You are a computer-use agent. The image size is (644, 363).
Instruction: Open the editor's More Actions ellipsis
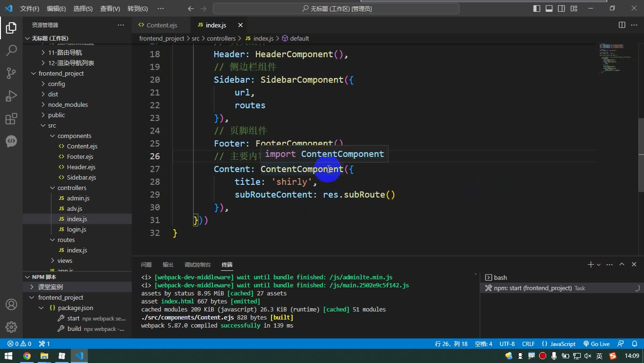634,25
